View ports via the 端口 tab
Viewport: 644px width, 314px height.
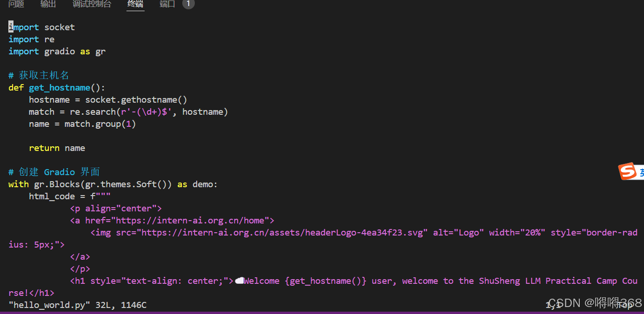tap(167, 4)
